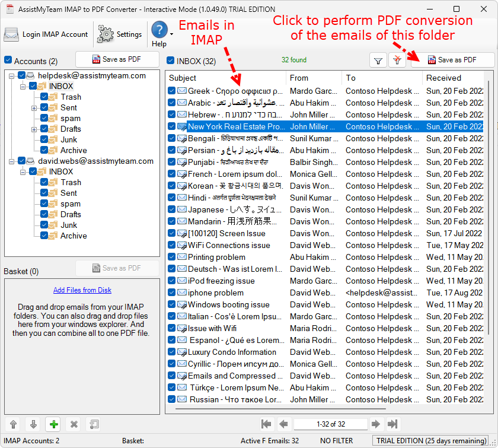Image resolution: width=498 pixels, height=448 pixels.
Task: Remove selected email from the Basket
Action: 74,424
